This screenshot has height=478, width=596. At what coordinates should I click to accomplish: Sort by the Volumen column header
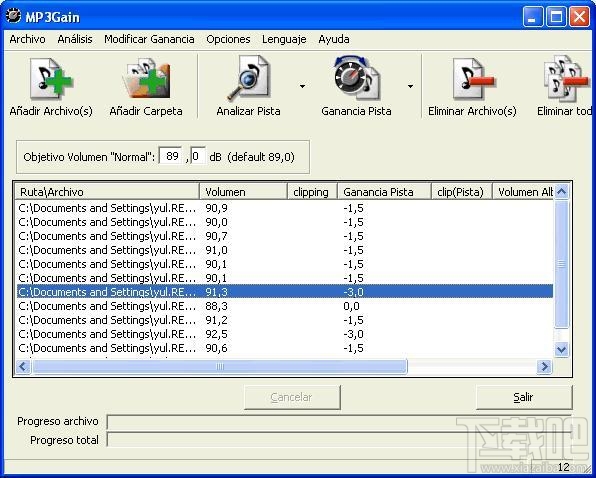point(243,192)
